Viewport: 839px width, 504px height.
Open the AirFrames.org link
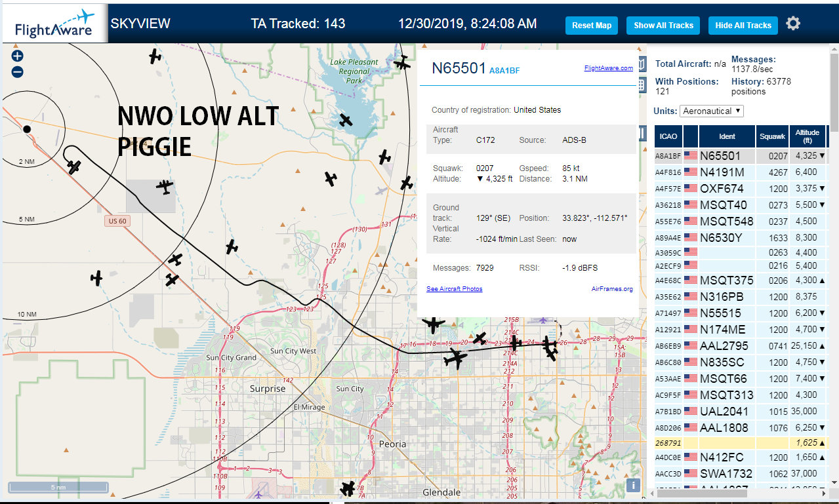612,288
